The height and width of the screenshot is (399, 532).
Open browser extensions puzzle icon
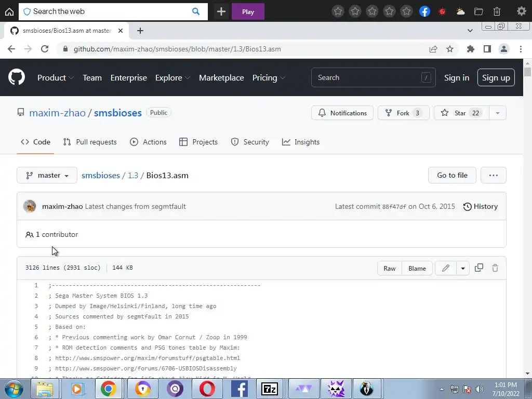pos(470,49)
